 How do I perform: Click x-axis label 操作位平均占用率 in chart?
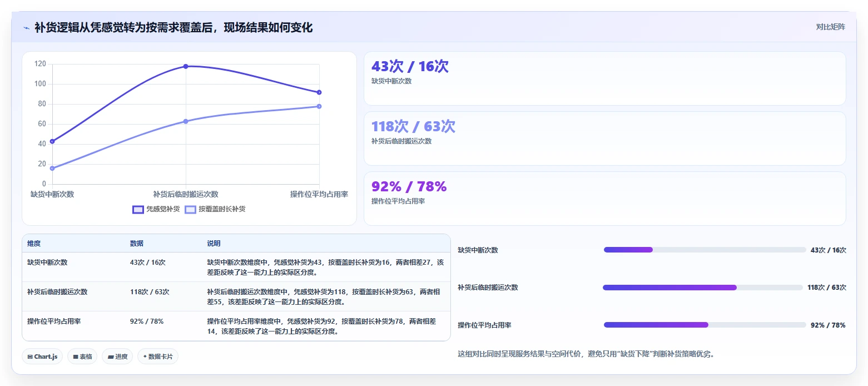(319, 194)
